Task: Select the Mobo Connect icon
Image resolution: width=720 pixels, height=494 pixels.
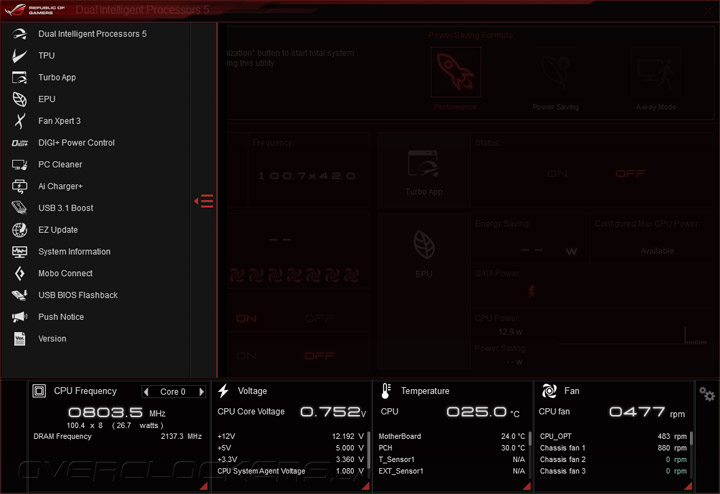Action: 19,273
